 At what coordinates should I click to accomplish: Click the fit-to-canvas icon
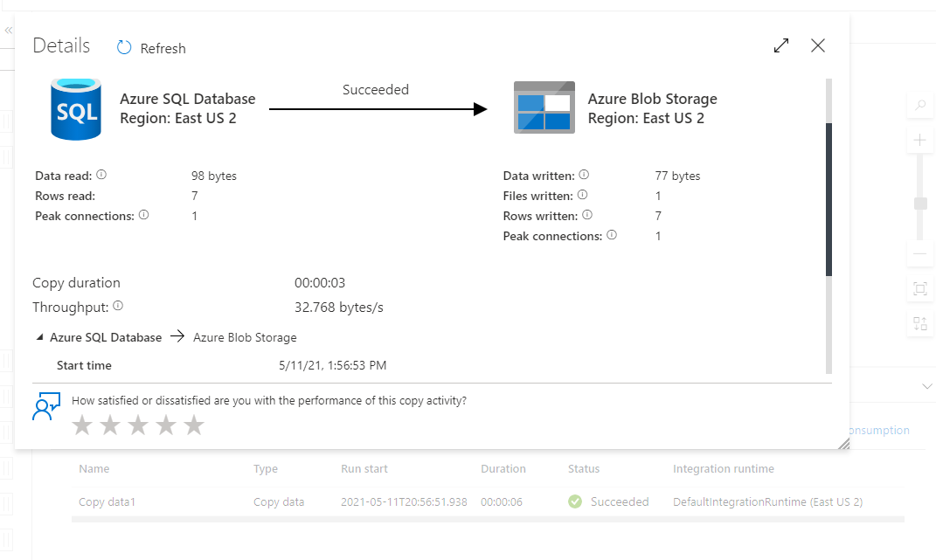pos(919,288)
